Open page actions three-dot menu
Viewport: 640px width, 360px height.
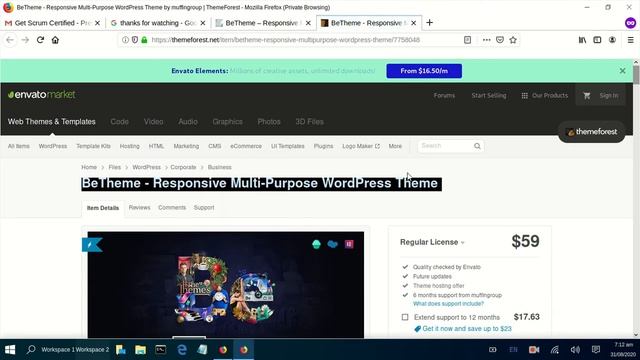tap(486, 40)
